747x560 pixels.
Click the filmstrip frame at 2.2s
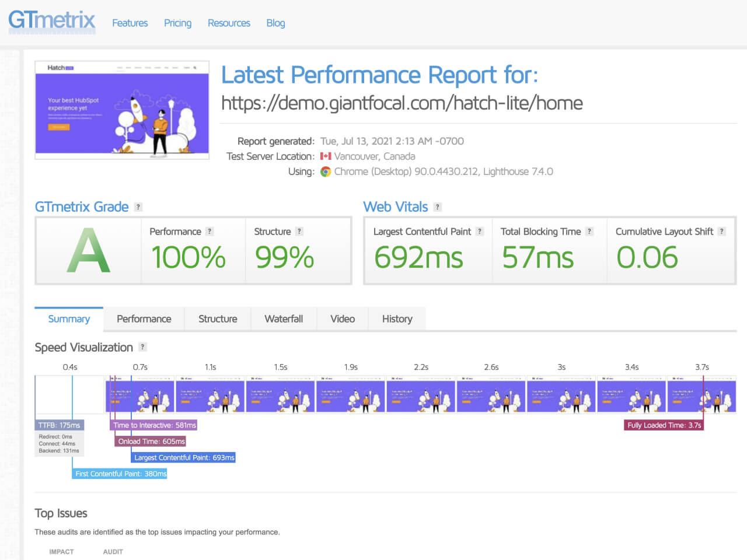coord(421,394)
